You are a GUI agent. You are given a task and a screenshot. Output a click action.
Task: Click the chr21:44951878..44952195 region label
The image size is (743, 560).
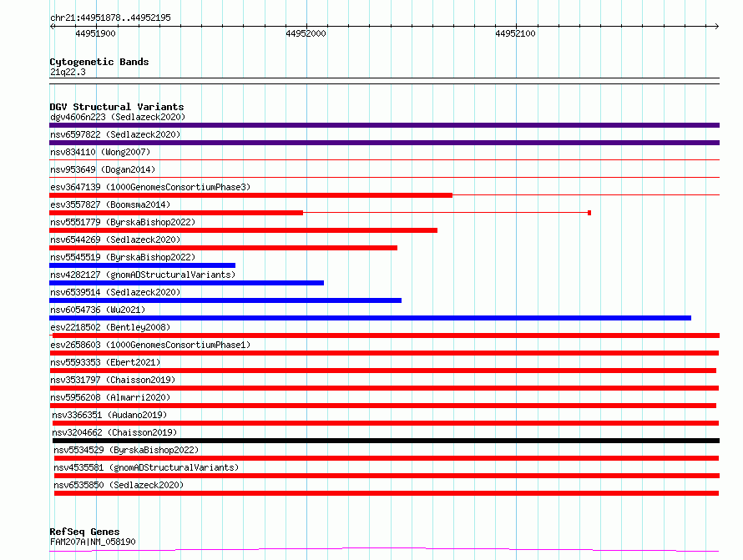(x=110, y=18)
